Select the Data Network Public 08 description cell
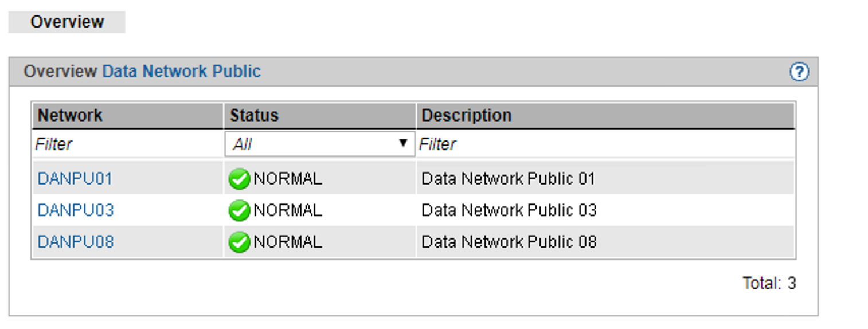Viewport: 868px width, 329px height. [605, 242]
